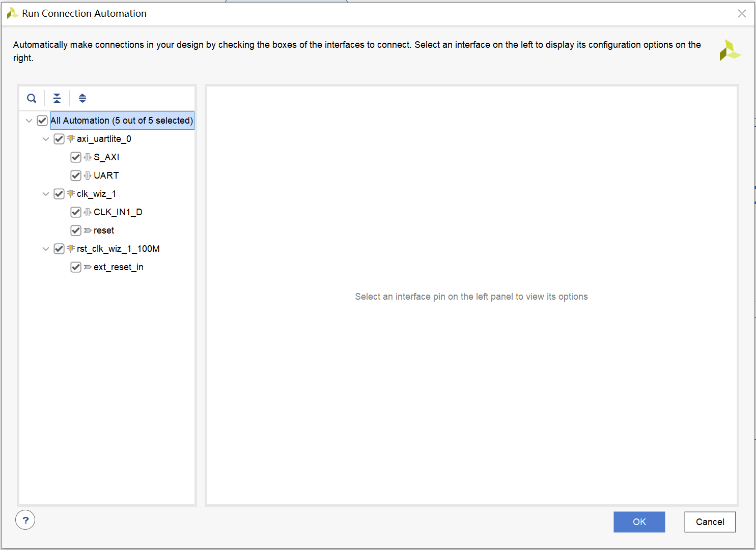Collapse the rst_clk_wiz_1_100M tree node
Screen dimensions: 756x550
46,249
